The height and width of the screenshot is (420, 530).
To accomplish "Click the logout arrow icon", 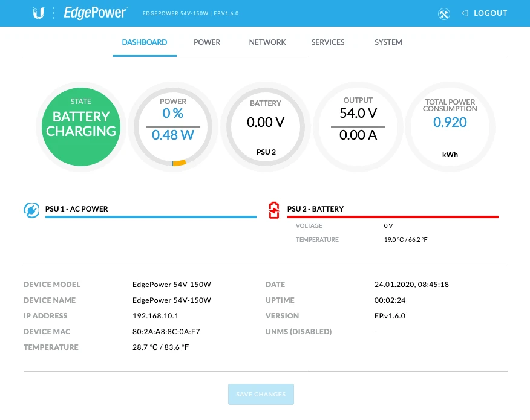I will point(465,13).
